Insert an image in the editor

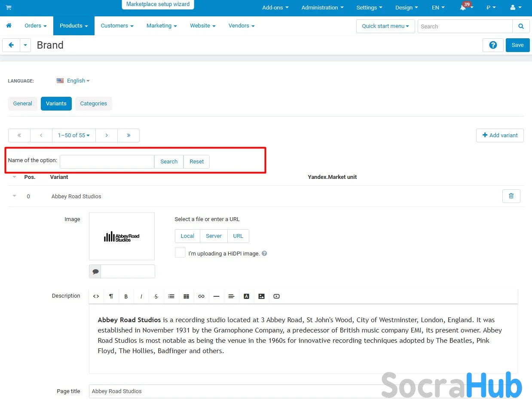pos(261,296)
